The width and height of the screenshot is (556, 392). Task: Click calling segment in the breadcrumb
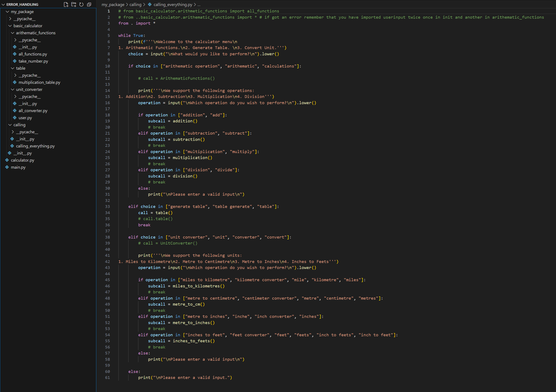point(135,4)
